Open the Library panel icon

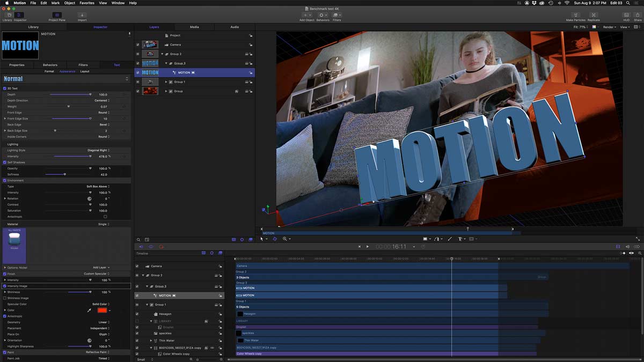[7, 15]
